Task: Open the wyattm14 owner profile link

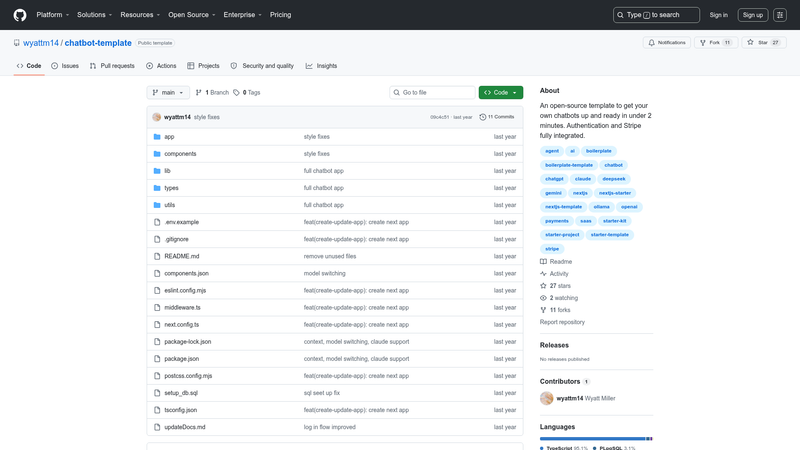Action: [x=41, y=43]
